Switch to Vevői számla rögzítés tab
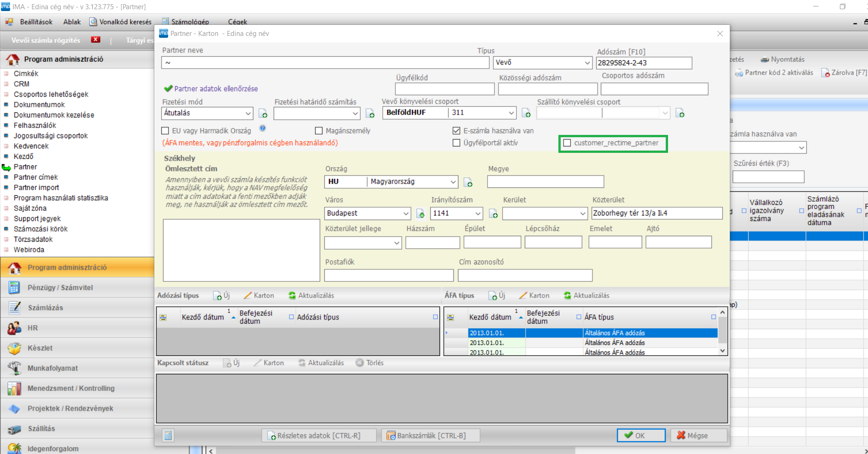This screenshot has height=454, width=868. point(46,41)
